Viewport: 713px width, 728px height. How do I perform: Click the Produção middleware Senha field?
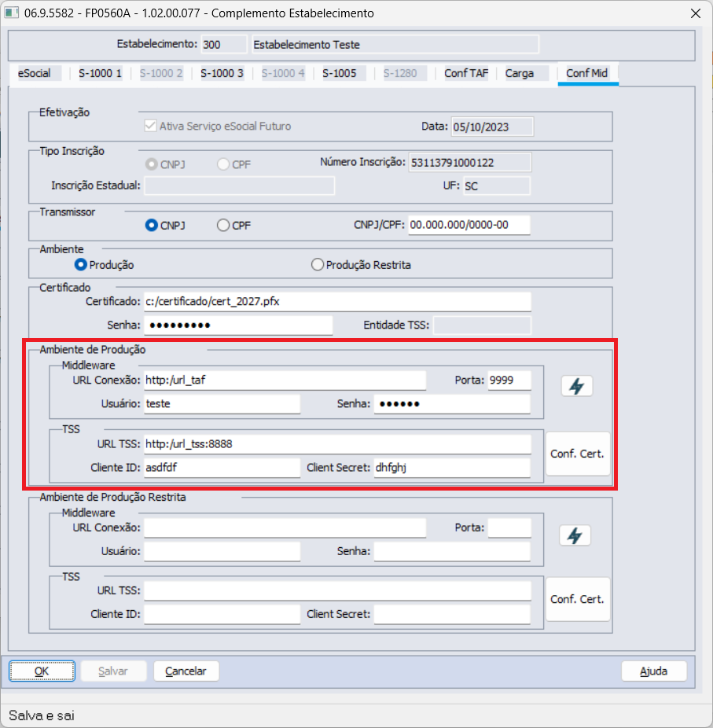point(452,403)
